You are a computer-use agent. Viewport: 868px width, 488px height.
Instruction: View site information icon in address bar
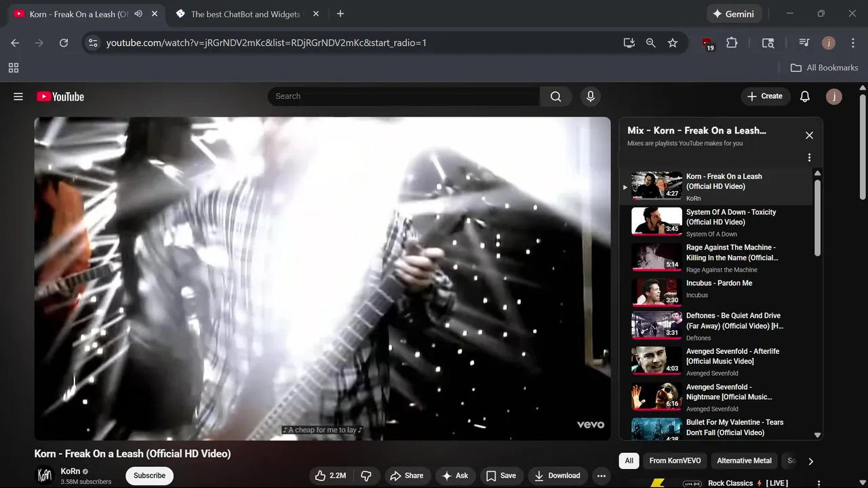click(94, 43)
